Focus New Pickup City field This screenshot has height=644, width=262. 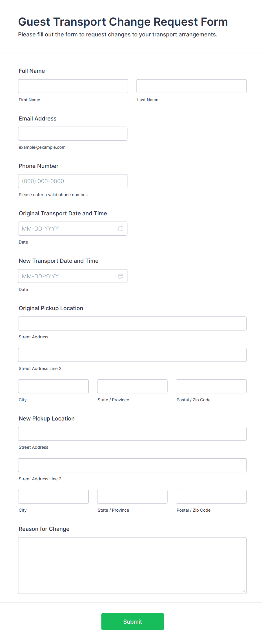pos(53,497)
